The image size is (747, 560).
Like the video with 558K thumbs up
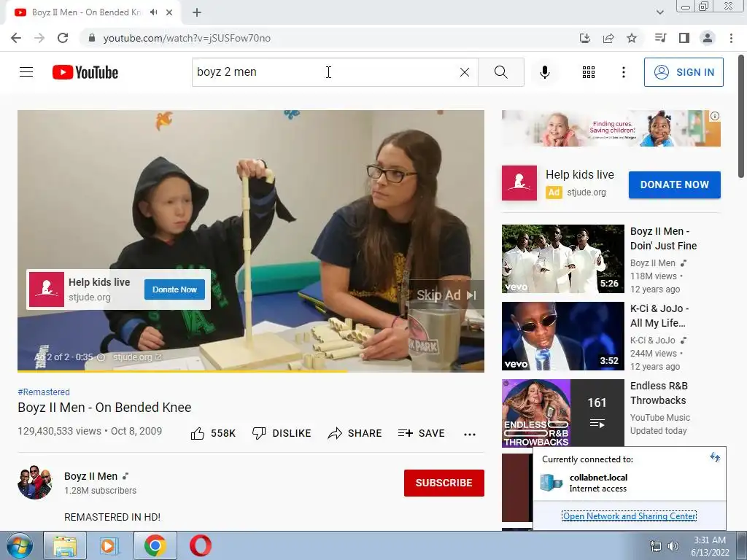tap(213, 433)
